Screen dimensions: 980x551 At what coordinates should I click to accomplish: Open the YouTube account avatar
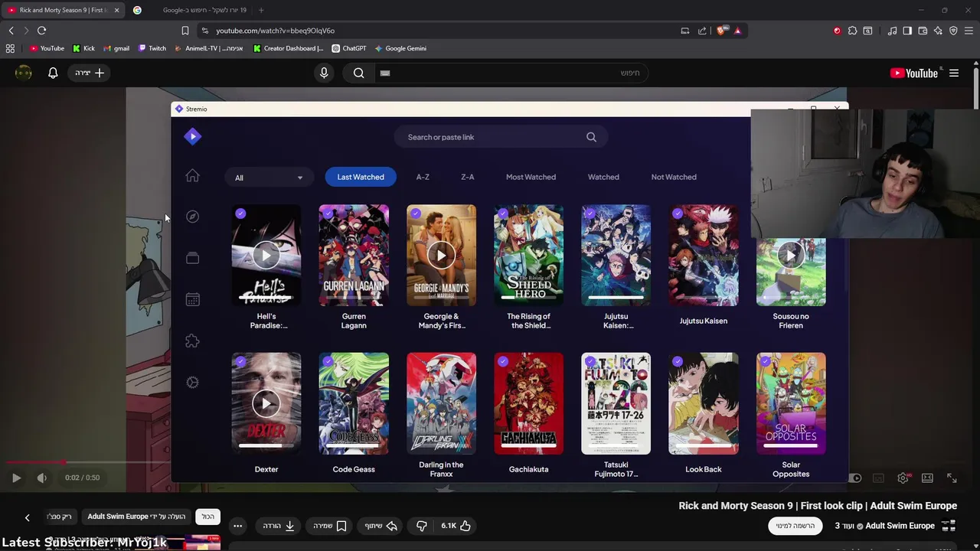[24, 73]
